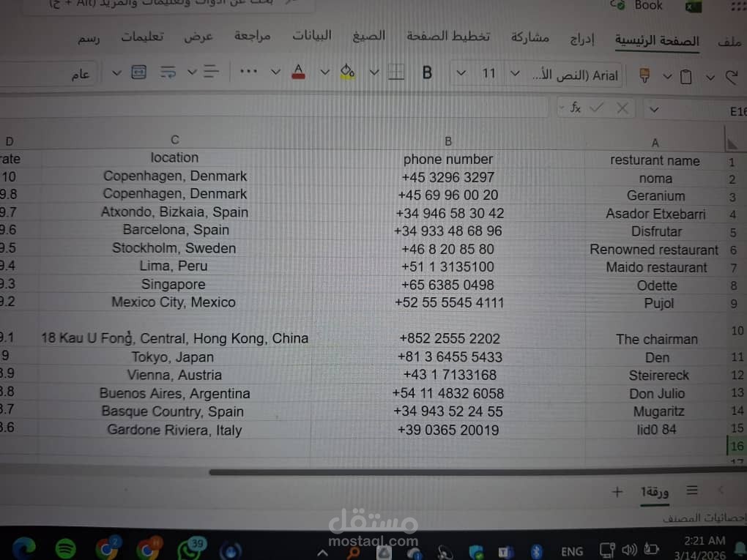Open the تعليمات Help tab

[142, 37]
